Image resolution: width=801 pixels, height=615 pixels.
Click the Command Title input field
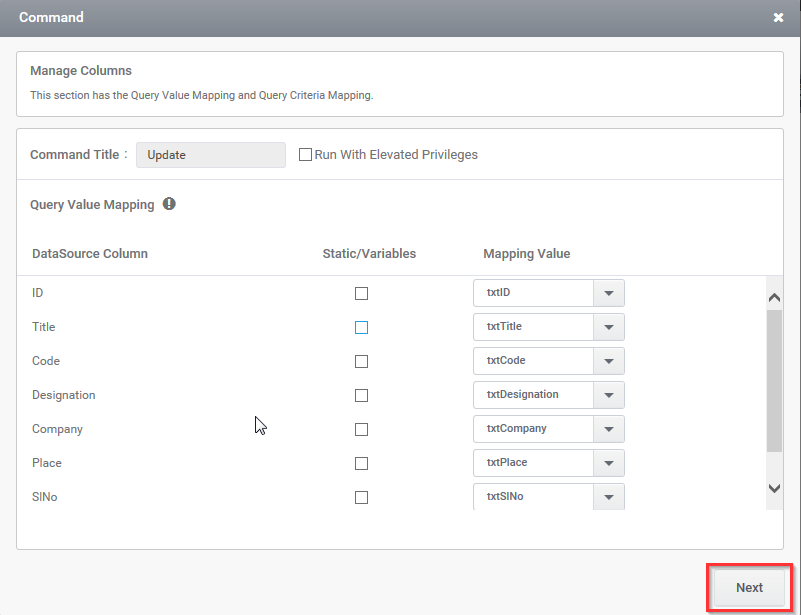(210, 155)
